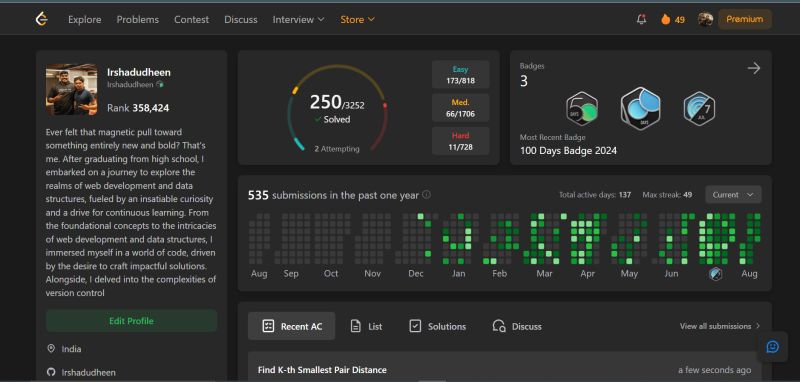Open the Contest page

click(x=191, y=19)
